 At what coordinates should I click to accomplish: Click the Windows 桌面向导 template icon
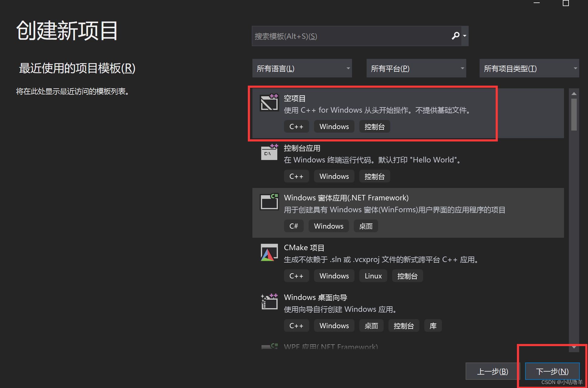[x=269, y=301]
